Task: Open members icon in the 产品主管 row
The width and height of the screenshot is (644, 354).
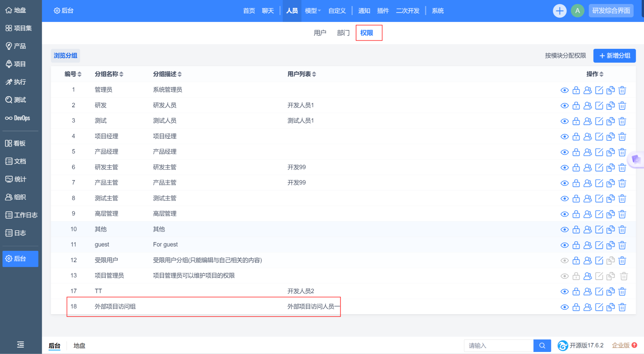Action: 588,183
